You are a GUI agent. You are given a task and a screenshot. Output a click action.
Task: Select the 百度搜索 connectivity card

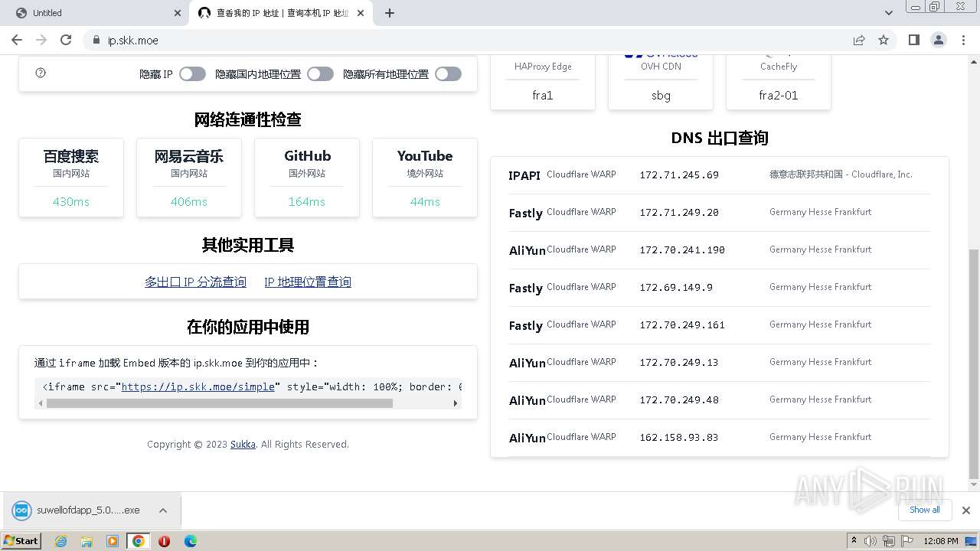pos(71,178)
